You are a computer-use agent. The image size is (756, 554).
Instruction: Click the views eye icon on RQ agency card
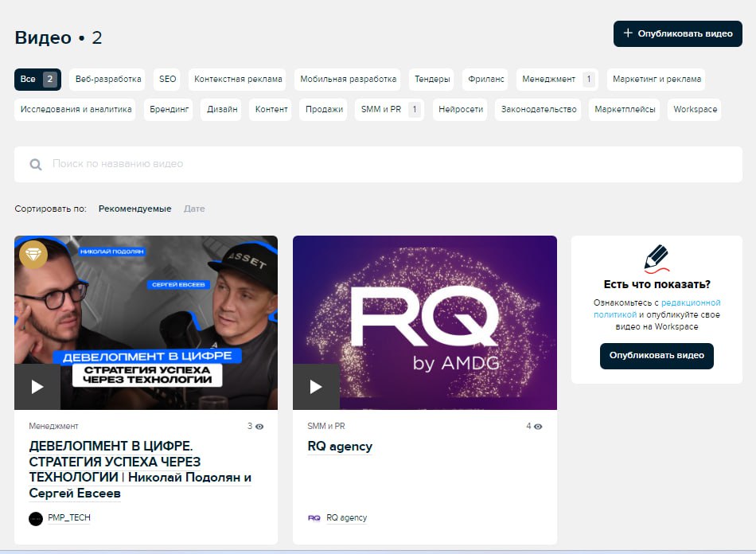538,427
